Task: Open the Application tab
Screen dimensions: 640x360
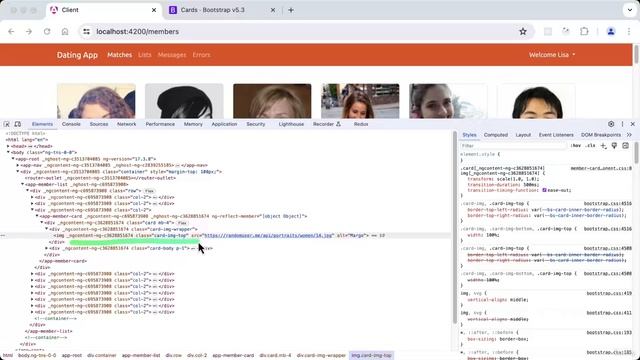Action: tap(224, 124)
